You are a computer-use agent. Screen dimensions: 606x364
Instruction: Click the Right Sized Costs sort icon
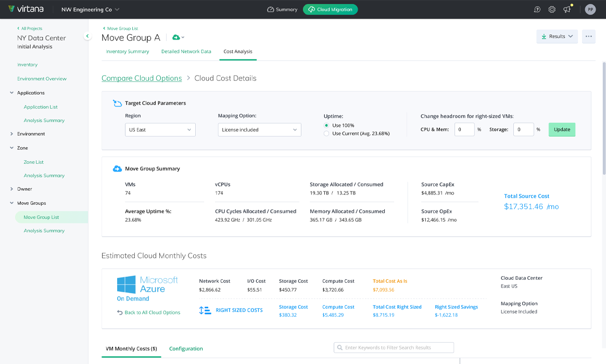click(205, 310)
